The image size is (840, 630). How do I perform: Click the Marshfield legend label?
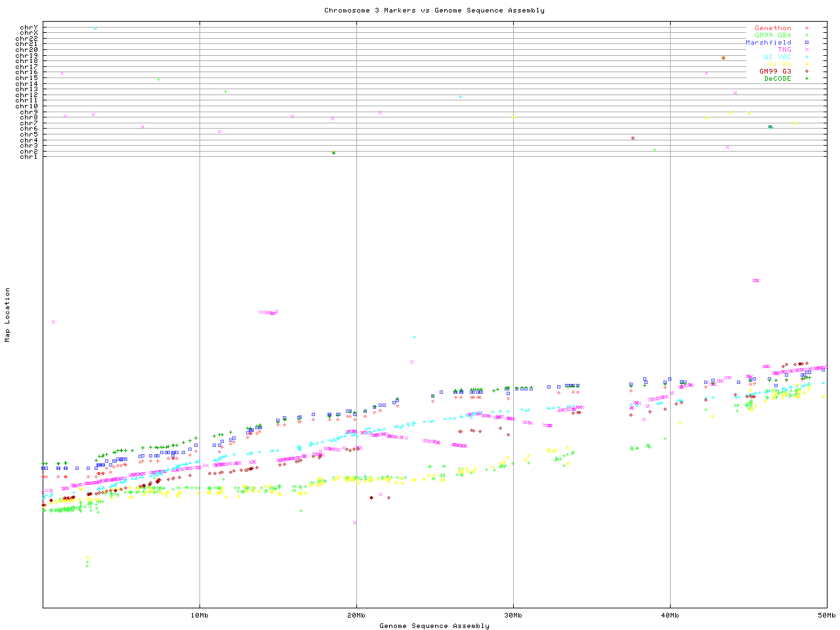tap(768, 43)
